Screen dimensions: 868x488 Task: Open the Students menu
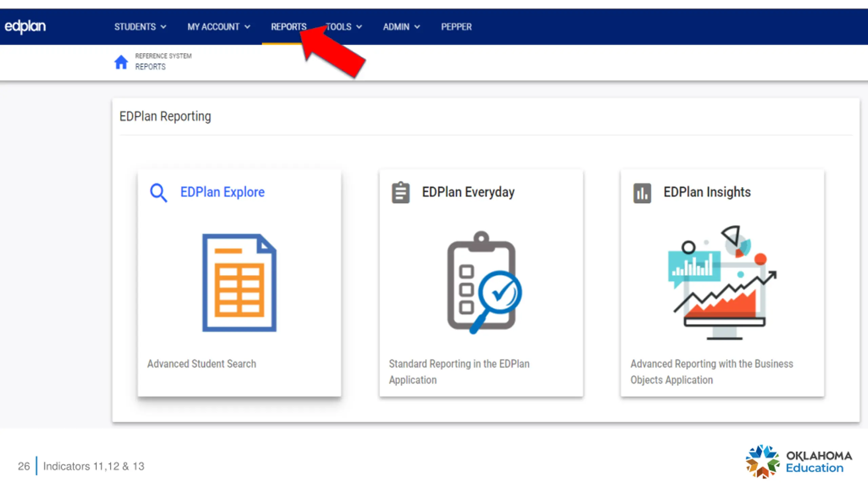[140, 27]
